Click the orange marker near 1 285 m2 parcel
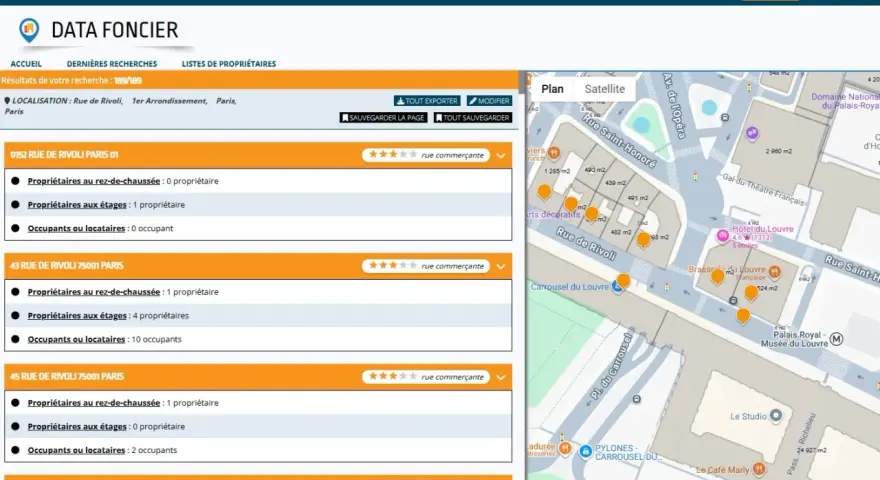This screenshot has width=880, height=480. tap(544, 193)
